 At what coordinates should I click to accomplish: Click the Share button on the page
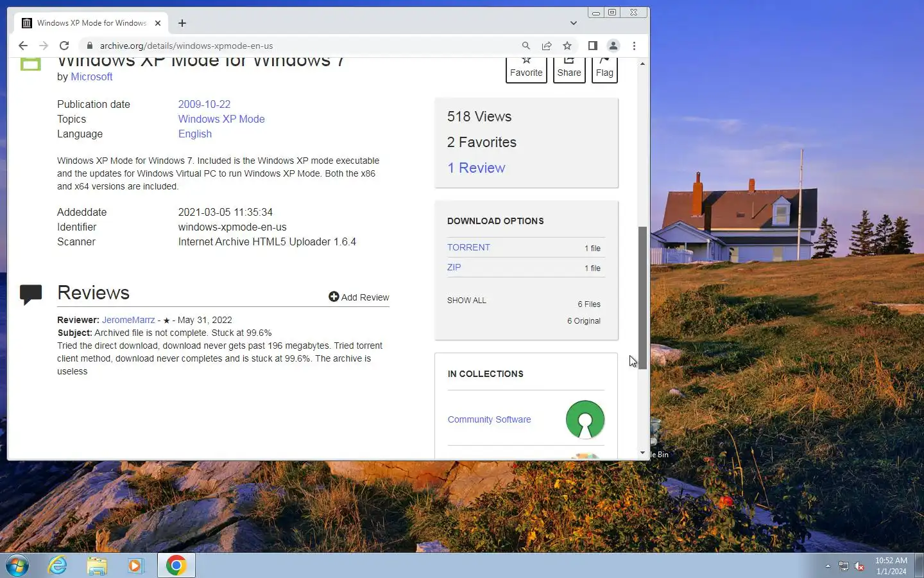[x=569, y=69]
